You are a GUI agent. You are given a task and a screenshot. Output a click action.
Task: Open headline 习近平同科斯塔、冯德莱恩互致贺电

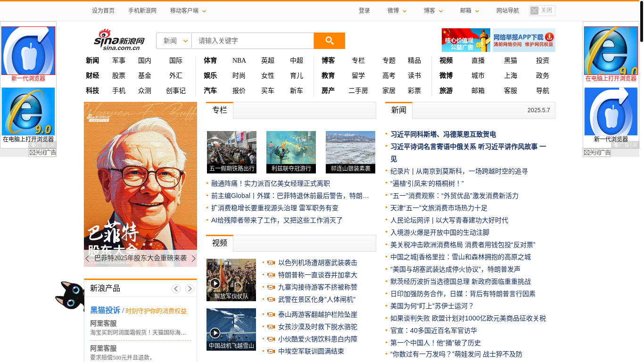[443, 134]
